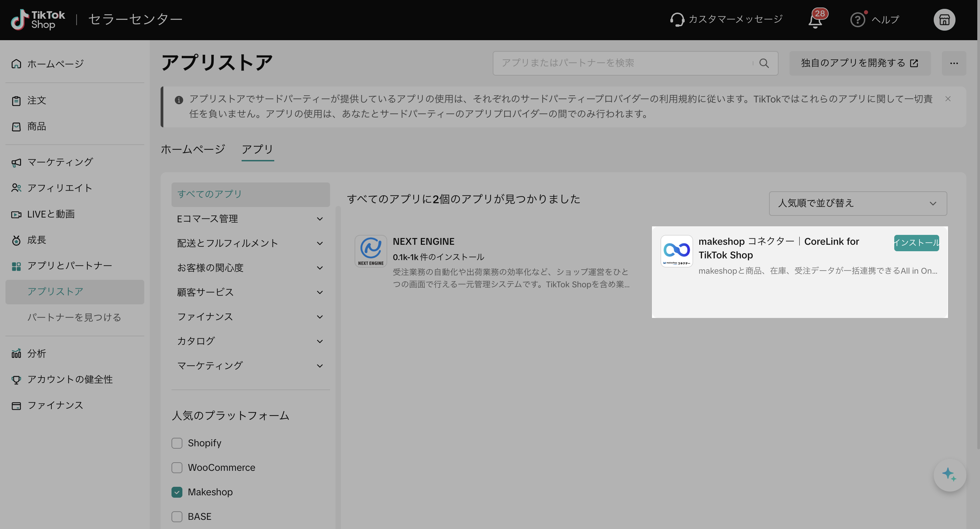Click the help question mark icon
This screenshot has width=980, height=529.
click(x=857, y=19)
